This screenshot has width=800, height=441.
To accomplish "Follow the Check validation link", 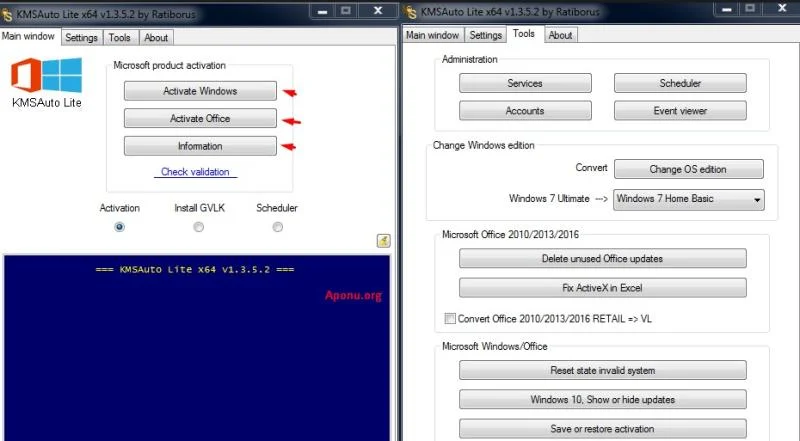I will point(195,172).
